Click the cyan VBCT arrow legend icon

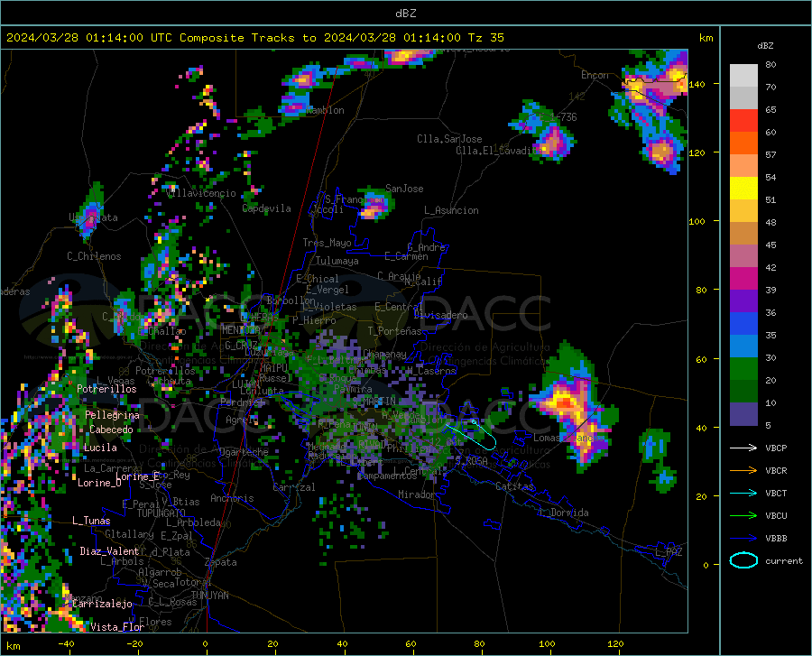click(x=743, y=493)
